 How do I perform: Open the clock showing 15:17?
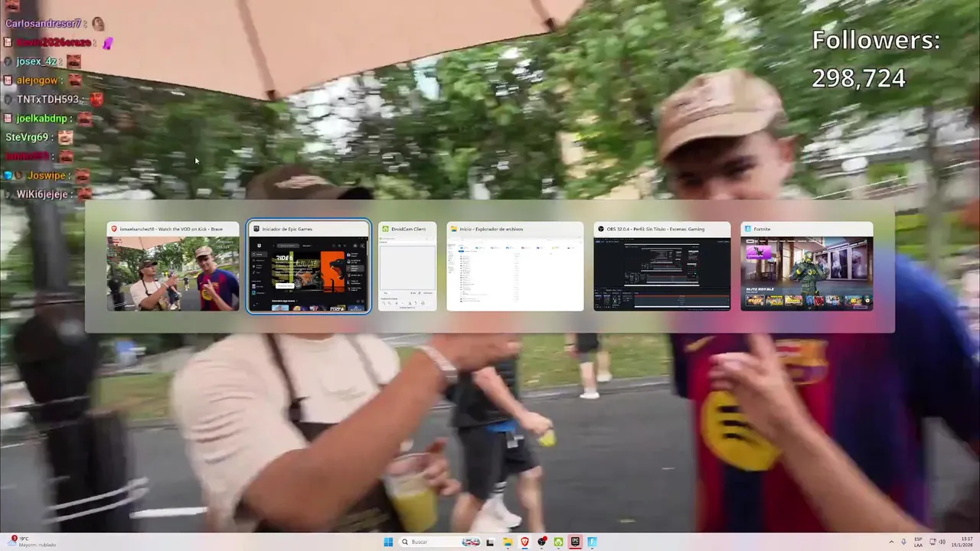tap(962, 542)
